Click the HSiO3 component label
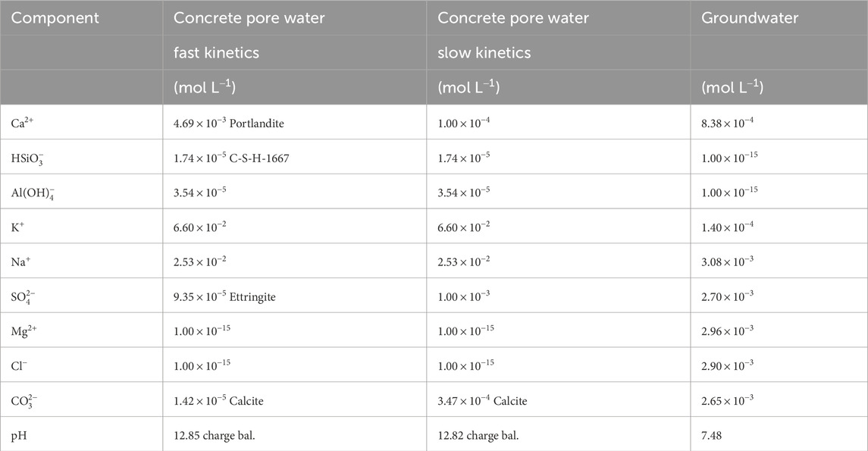This screenshot has height=451, width=868. pos(27,158)
